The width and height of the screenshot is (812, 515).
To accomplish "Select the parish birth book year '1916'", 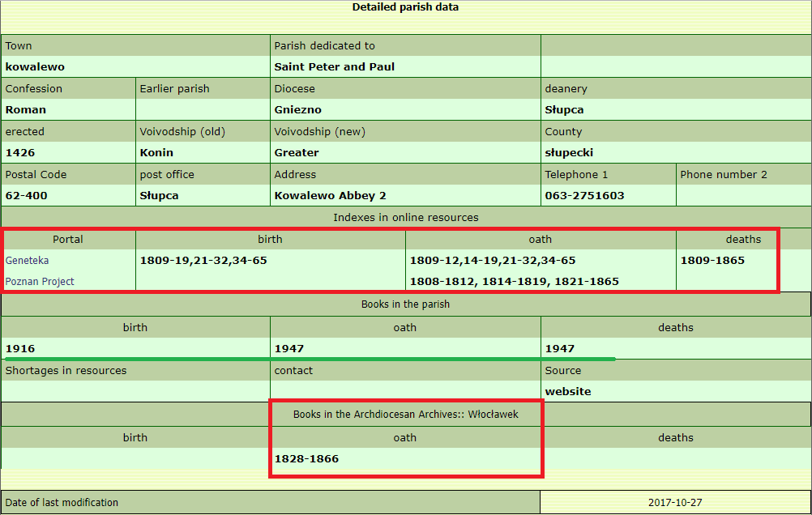I will 20,349.
